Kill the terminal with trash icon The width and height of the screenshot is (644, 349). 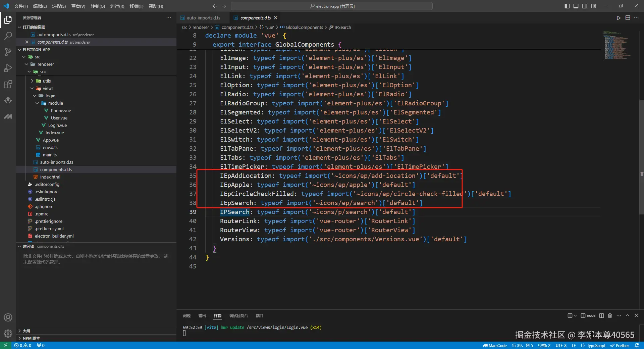(x=610, y=315)
